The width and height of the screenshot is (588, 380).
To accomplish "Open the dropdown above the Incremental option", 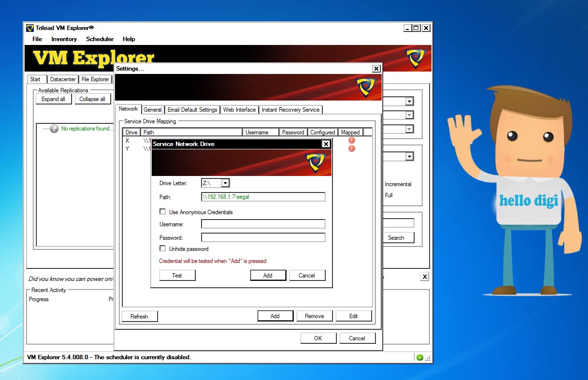I will coord(409,157).
